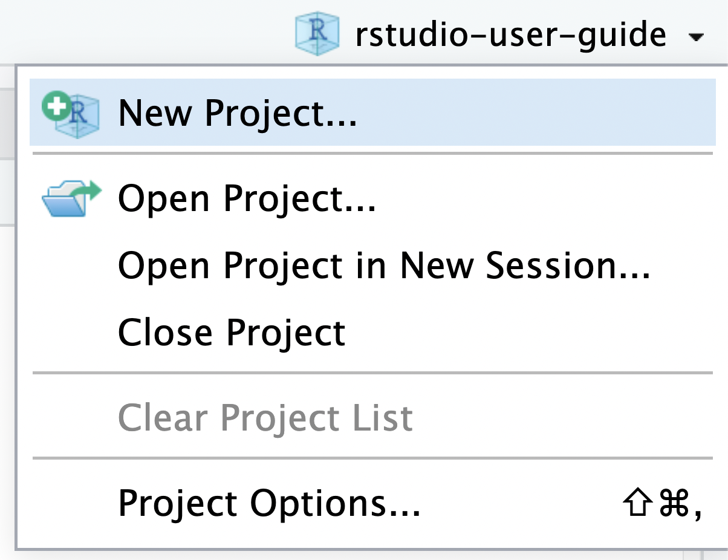
Task: Open Project Options... from the menu
Action: [x=372, y=503]
